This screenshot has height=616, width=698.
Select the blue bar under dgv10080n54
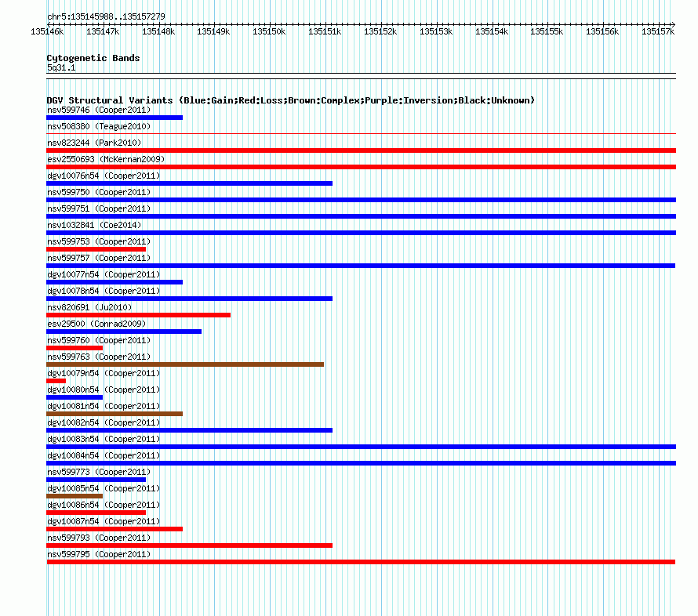[x=75, y=397]
